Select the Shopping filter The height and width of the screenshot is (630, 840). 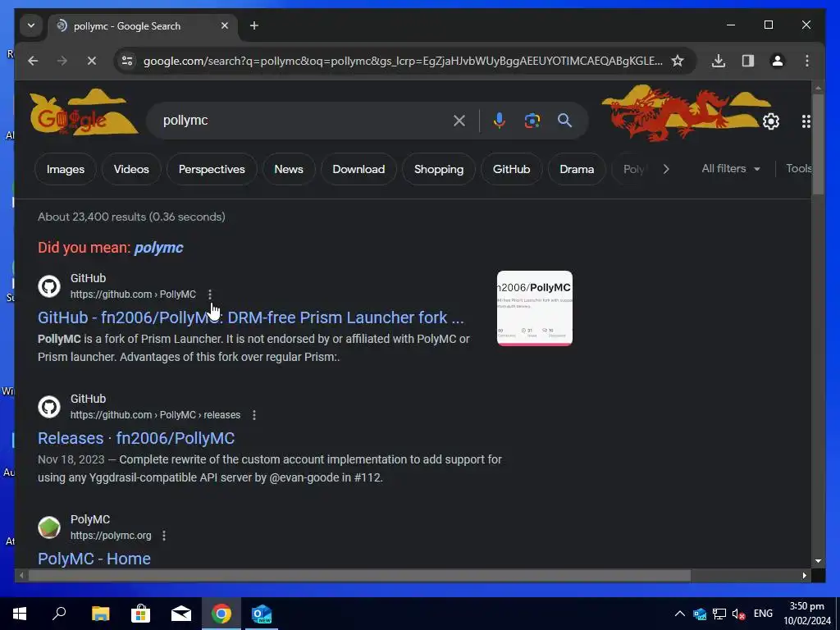439,169
